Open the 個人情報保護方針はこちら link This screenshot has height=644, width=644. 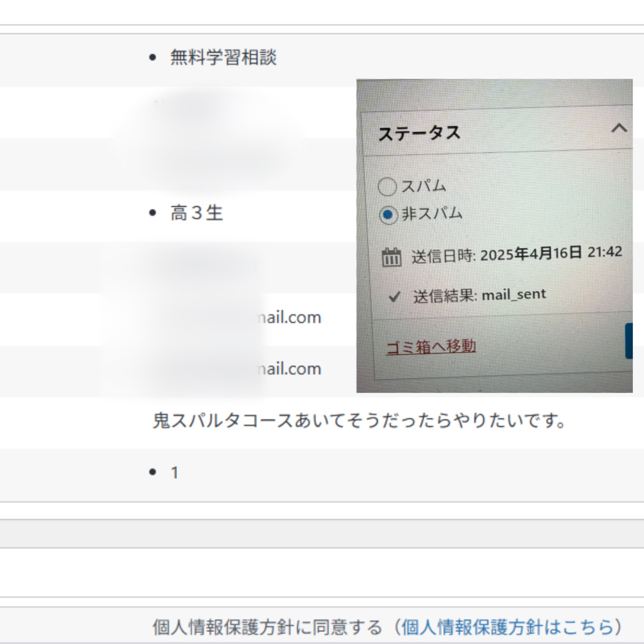pos(507,627)
